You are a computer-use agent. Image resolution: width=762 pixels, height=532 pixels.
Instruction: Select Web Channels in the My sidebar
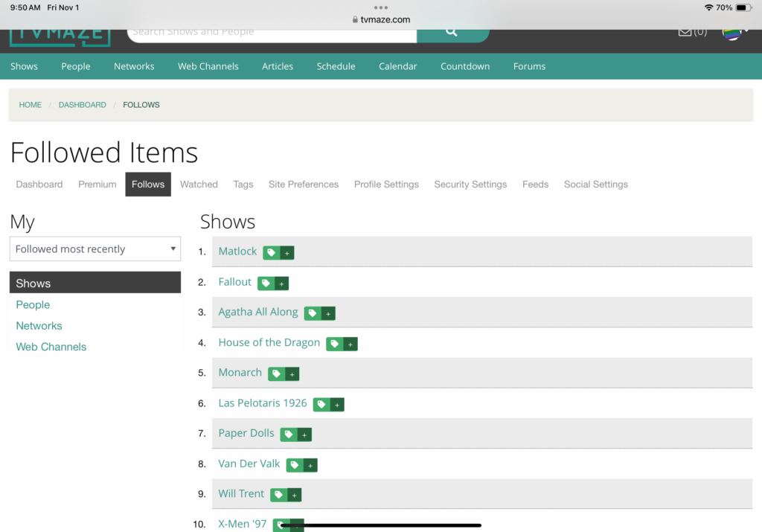click(51, 347)
